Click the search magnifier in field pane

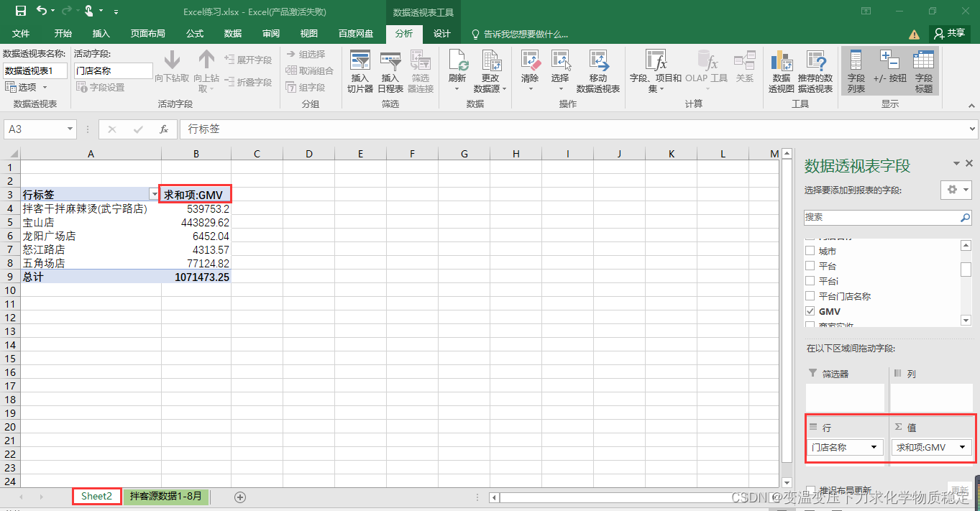click(965, 217)
